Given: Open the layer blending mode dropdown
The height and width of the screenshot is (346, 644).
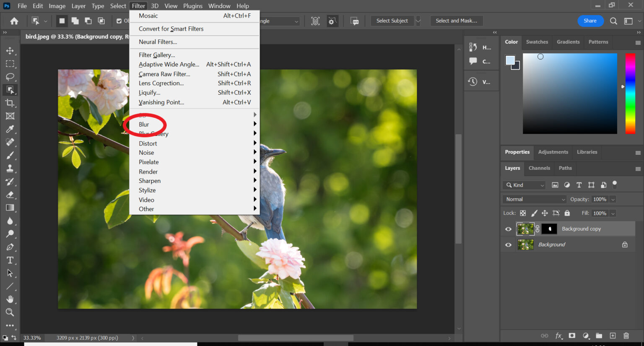Looking at the screenshot, I should 533,199.
